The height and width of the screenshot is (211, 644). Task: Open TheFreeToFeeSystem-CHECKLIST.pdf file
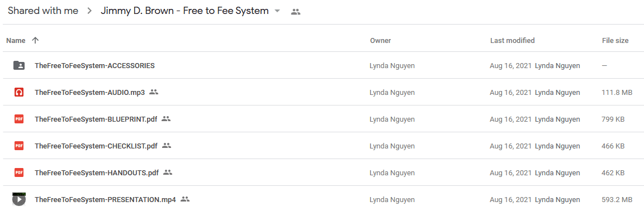96,146
